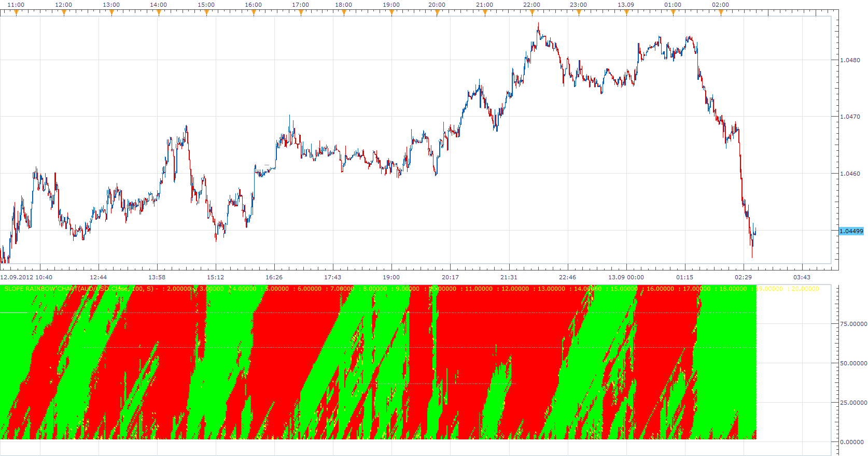Click the orange marker under 01:00
Viewport: 868px width, 456px height.
[x=673, y=13]
